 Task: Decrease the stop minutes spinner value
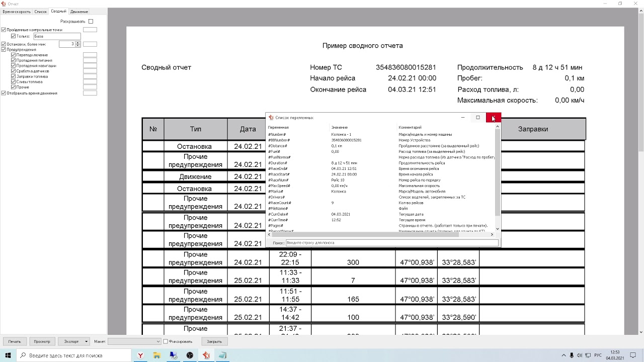click(x=78, y=46)
